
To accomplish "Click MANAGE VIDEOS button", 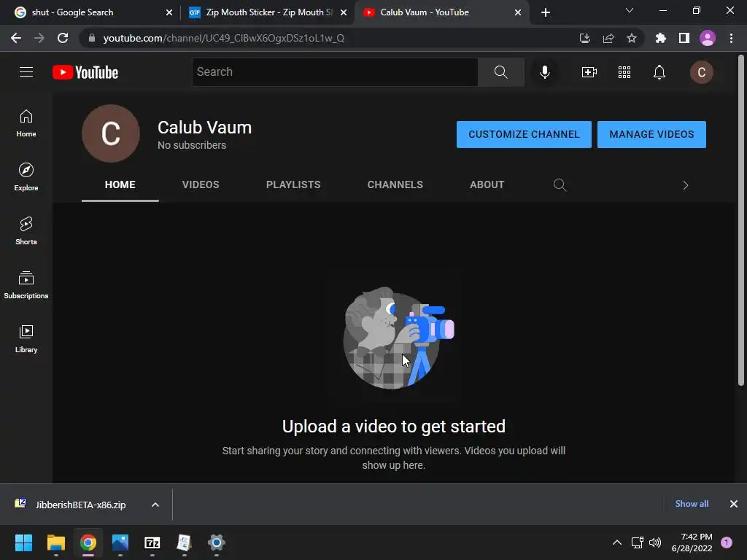I will coord(651,134).
